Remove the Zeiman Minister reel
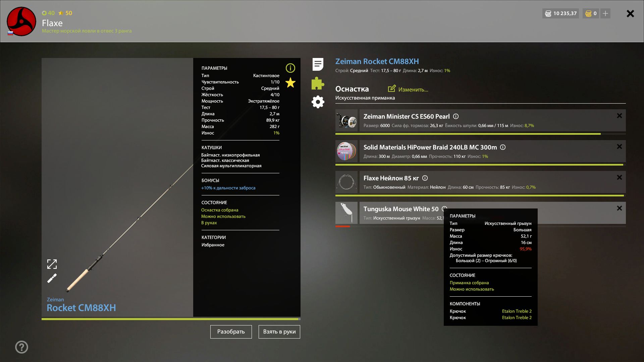The height and width of the screenshot is (362, 644). pyautogui.click(x=619, y=116)
